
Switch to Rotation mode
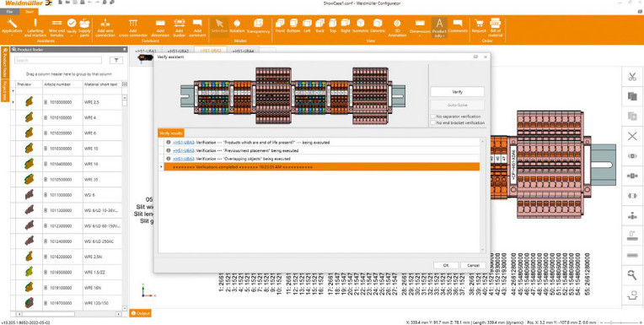237,26
